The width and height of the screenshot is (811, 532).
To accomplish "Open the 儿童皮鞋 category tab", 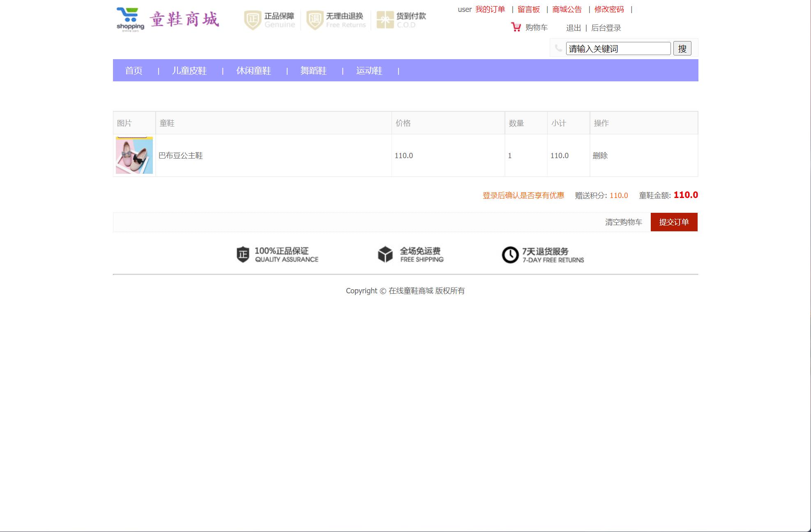I will point(189,71).
